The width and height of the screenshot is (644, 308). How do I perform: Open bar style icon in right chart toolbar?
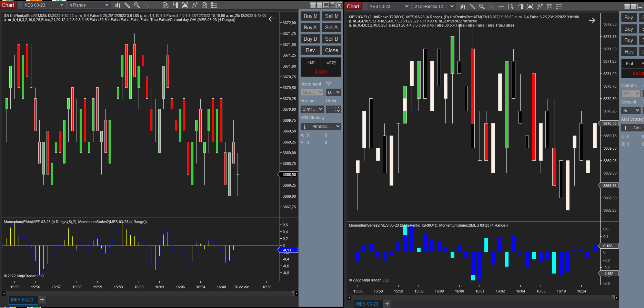pos(463,7)
